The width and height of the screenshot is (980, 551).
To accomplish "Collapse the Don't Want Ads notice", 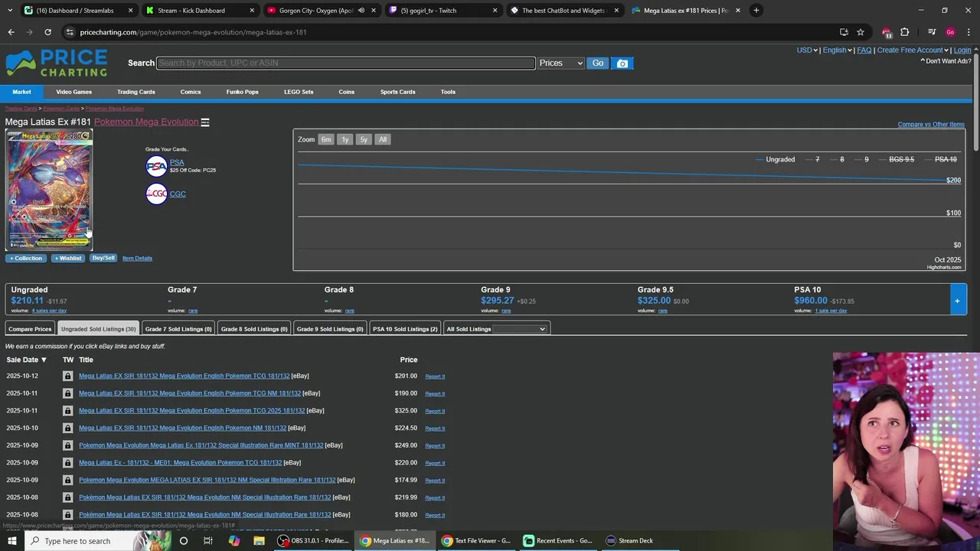I will (x=946, y=61).
